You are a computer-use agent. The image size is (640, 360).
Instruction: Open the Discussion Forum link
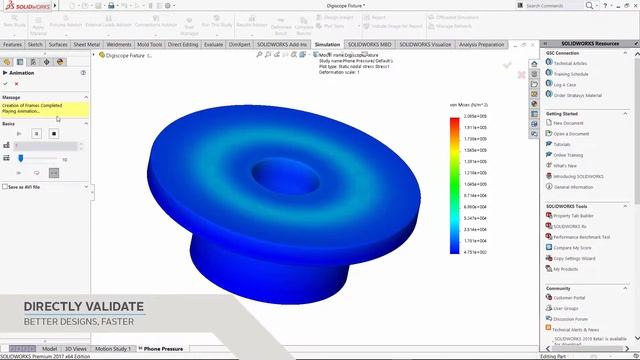pos(571,319)
